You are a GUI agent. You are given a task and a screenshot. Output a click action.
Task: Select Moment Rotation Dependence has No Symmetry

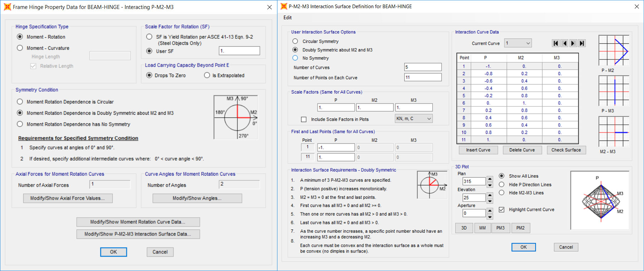tap(20, 124)
